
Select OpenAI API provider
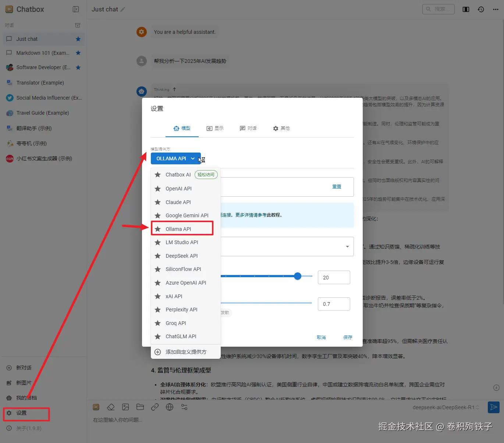pyautogui.click(x=186, y=189)
